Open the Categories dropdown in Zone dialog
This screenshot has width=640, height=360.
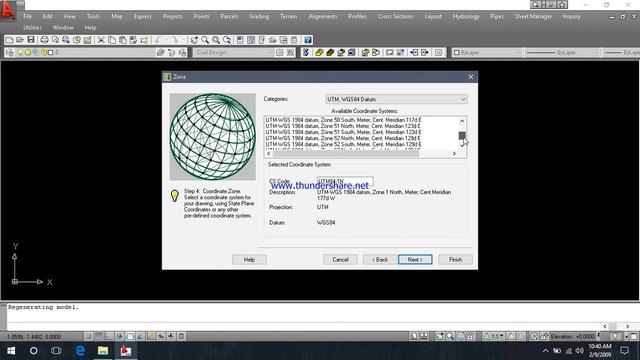[x=396, y=99]
